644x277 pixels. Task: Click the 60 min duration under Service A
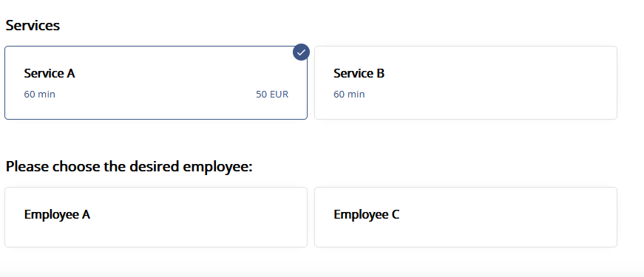point(39,95)
